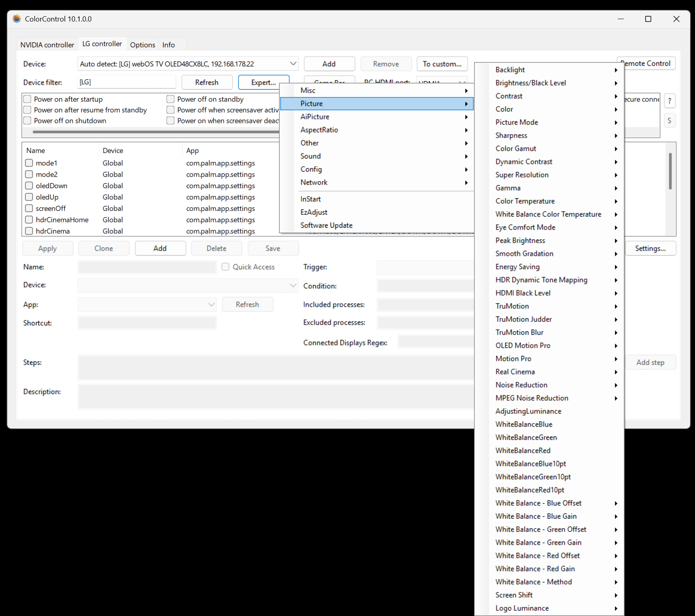Toggle Power off when screensaver activates
The height and width of the screenshot is (616, 695).
point(170,110)
